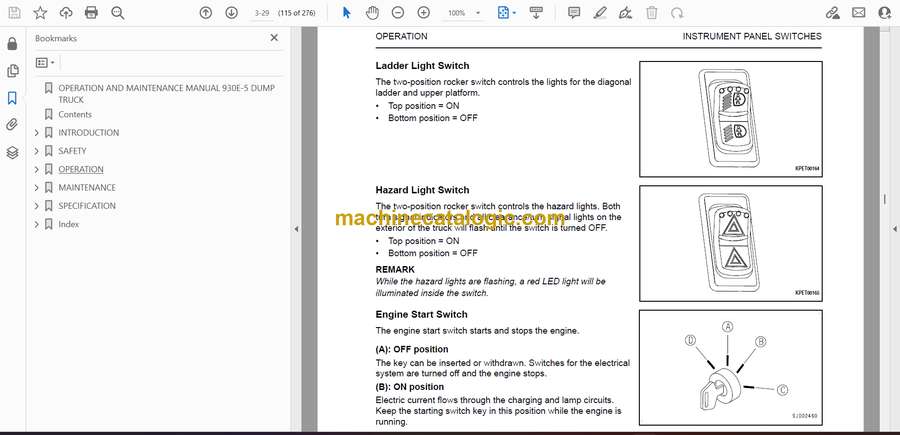Screen dimensions: 900x435
Task: Click the hazard light switch illustration
Action: (731, 243)
